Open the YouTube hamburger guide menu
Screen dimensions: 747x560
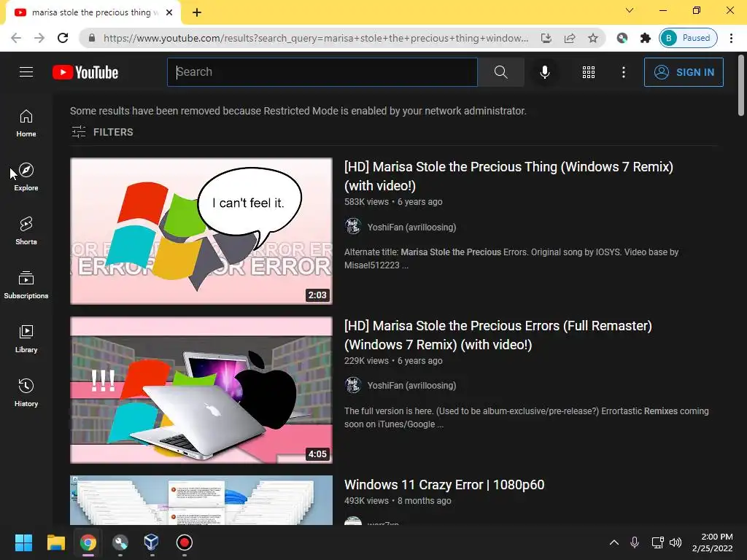click(x=26, y=72)
